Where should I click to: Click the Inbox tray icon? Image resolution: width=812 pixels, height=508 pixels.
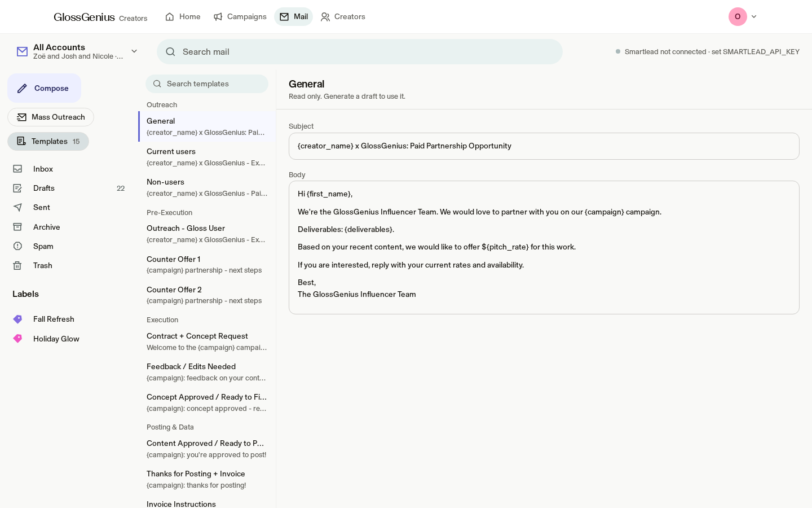17,169
